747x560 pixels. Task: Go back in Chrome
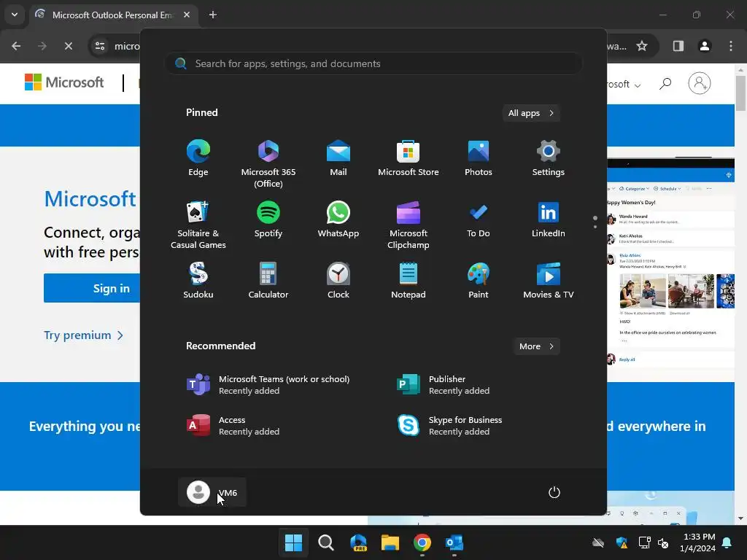[16, 46]
